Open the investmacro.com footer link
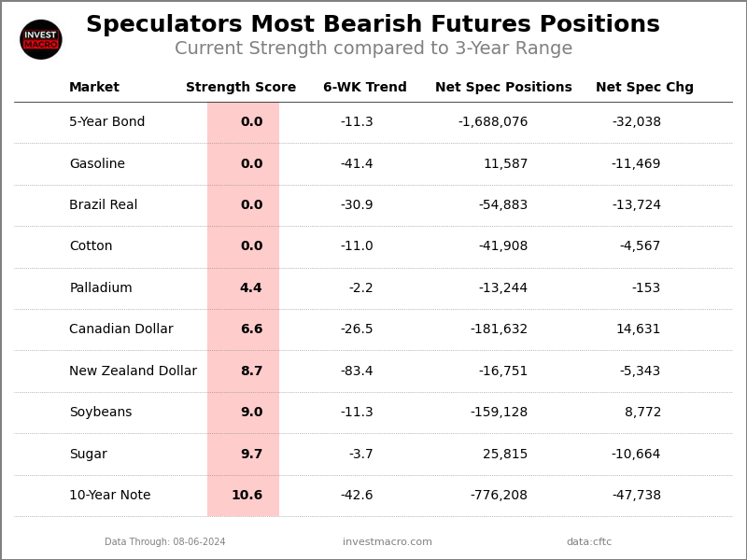 (388, 542)
